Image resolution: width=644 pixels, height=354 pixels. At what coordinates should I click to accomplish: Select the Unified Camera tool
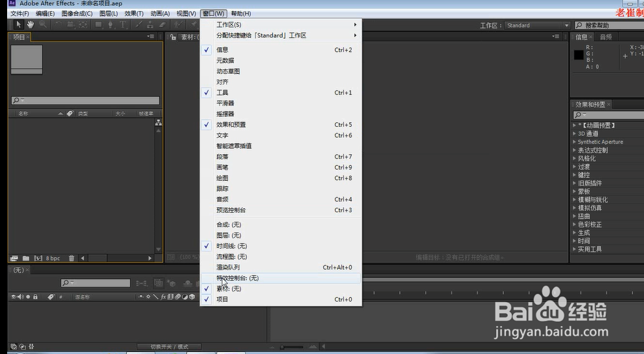pos(71,25)
